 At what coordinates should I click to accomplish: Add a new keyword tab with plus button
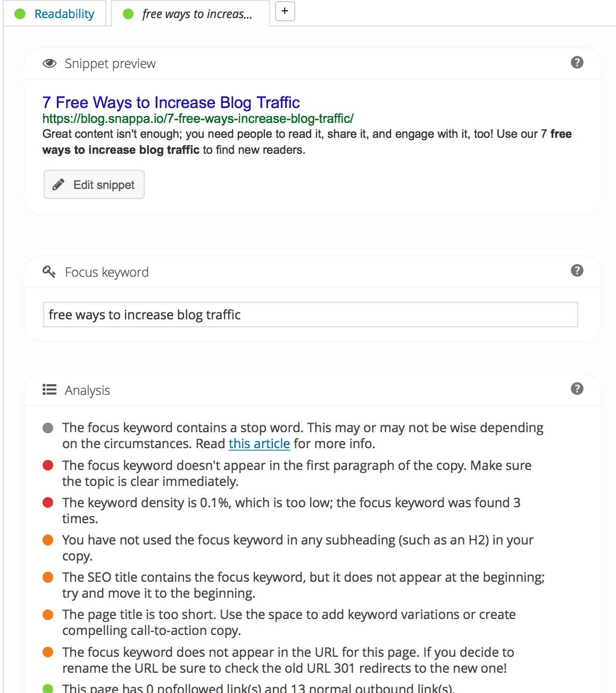[285, 11]
